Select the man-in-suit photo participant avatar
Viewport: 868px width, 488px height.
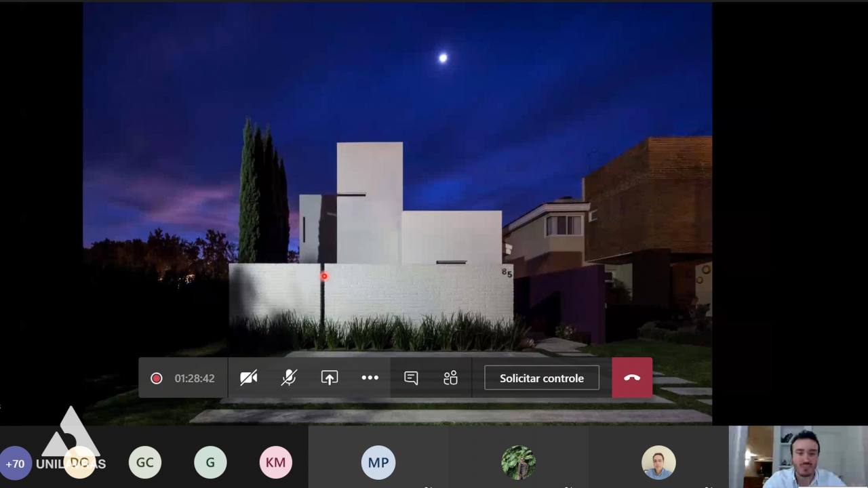(x=658, y=462)
